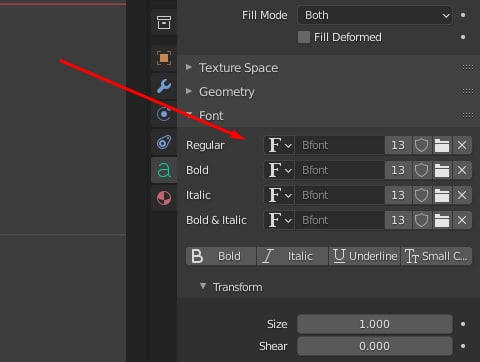This screenshot has height=362, width=480.
Task: Open font file browser for Bold & Italic
Action: (x=442, y=220)
